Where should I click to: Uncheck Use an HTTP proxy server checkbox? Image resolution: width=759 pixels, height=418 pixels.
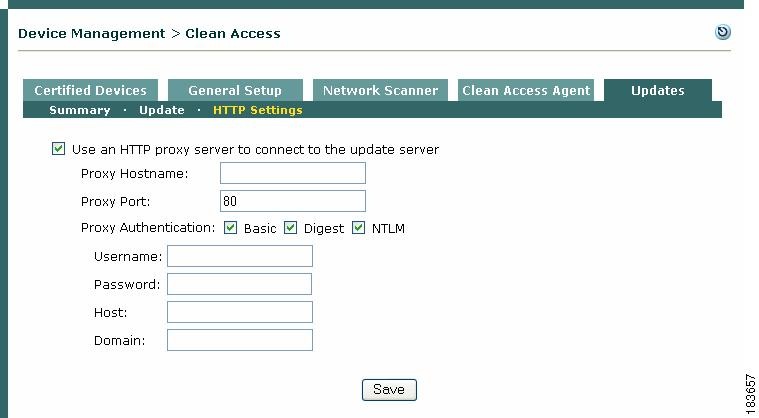coord(58,149)
